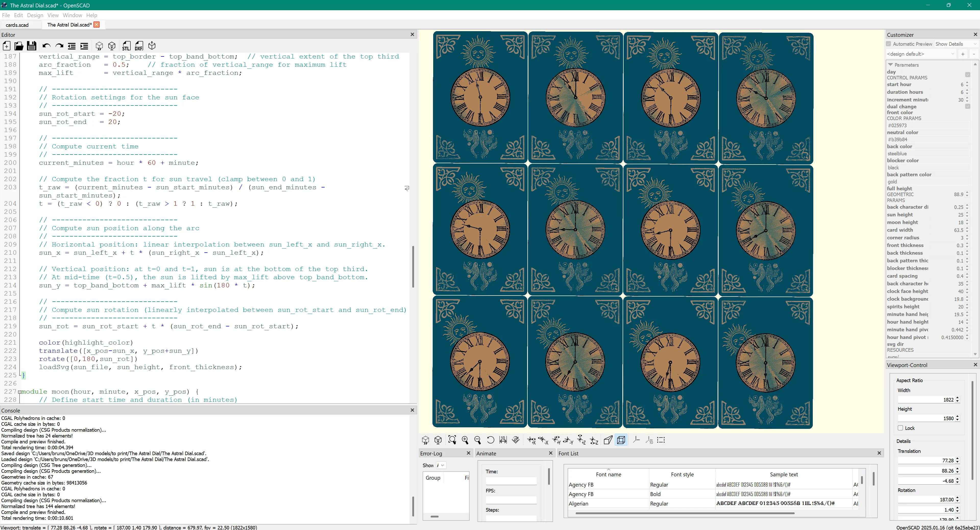Toggle the Automatic Preview checkbox
Screen dimensions: 980x530
point(889,44)
